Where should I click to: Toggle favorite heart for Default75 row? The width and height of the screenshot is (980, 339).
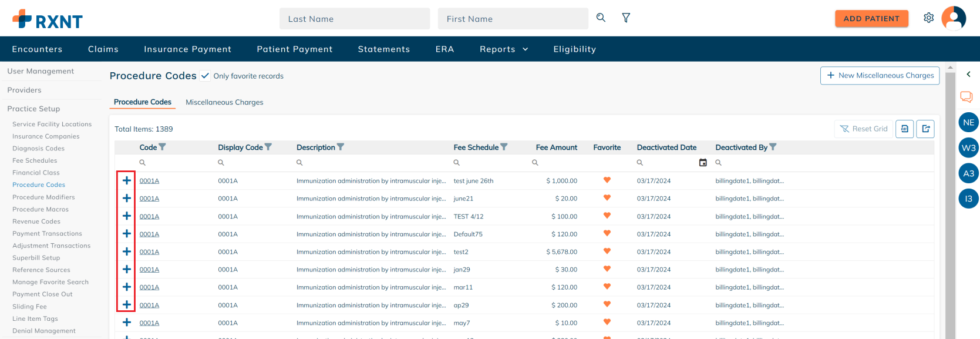607,233
